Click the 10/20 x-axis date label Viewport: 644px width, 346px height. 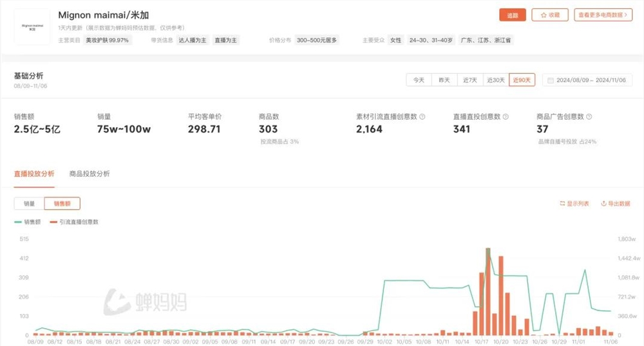(500, 341)
